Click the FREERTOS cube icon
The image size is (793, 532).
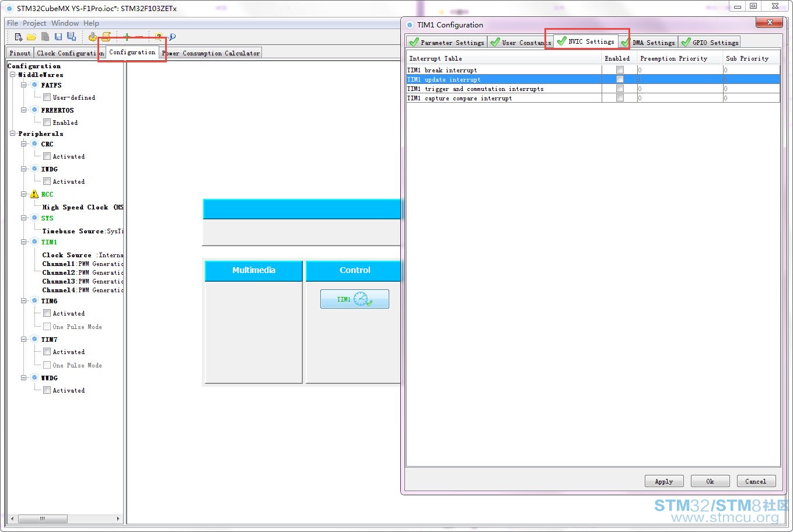click(x=34, y=110)
